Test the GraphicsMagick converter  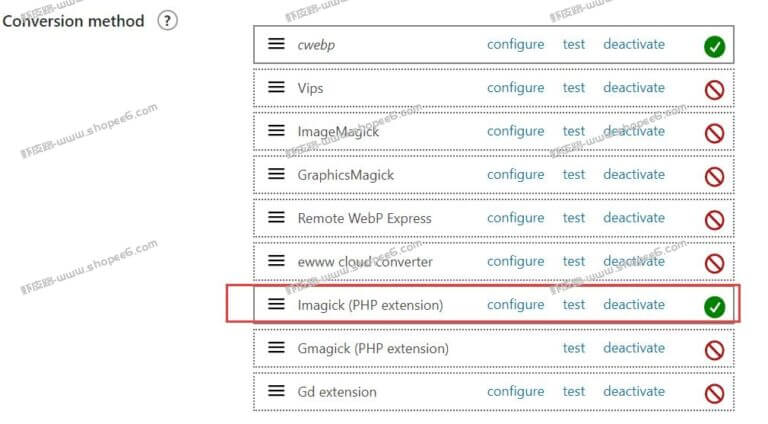pos(574,174)
